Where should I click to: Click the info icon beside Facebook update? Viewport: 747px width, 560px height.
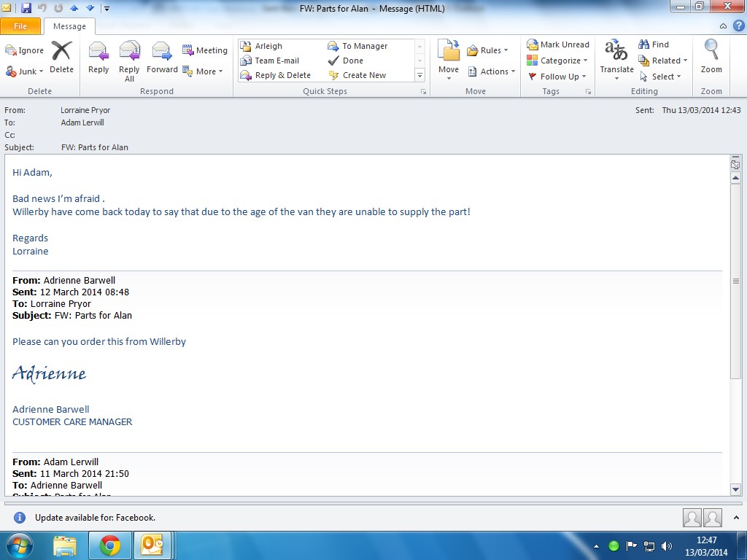tap(20, 518)
